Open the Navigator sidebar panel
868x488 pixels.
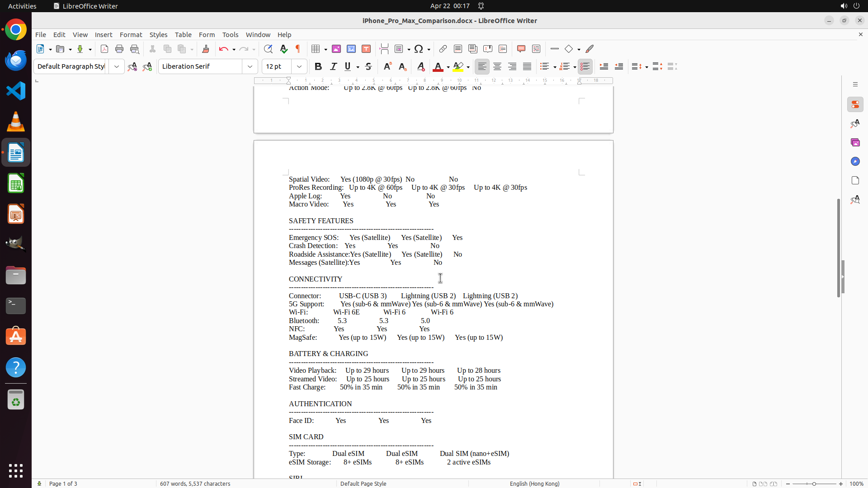(x=855, y=161)
